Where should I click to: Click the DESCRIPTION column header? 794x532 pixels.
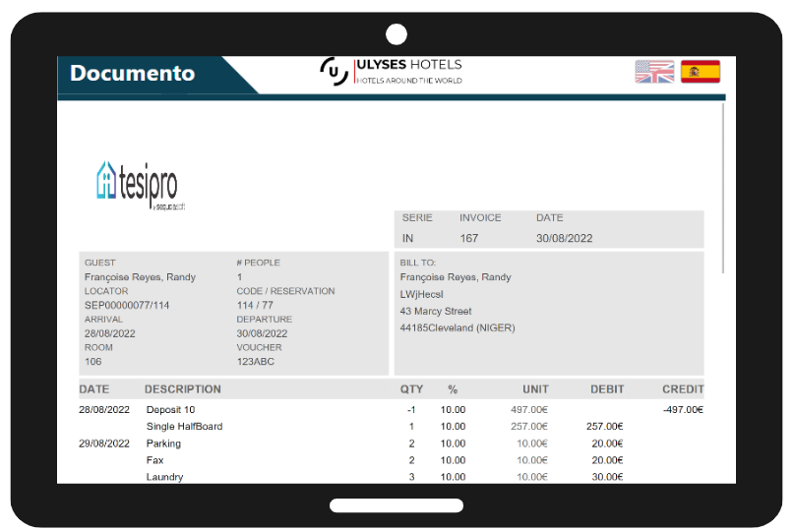[182, 389]
